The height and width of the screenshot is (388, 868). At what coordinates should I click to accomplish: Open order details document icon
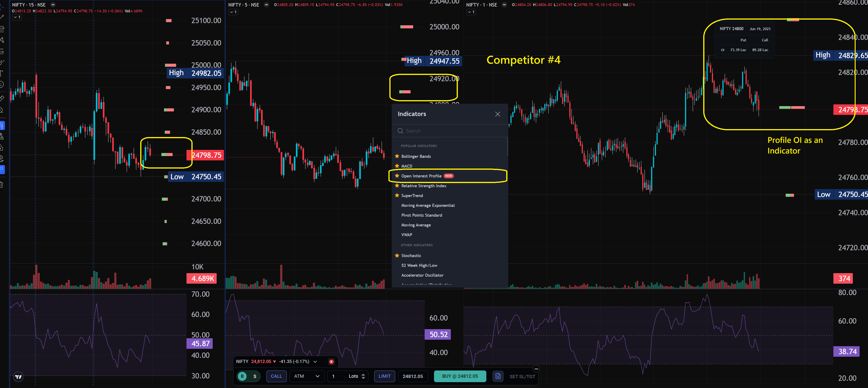coord(498,376)
